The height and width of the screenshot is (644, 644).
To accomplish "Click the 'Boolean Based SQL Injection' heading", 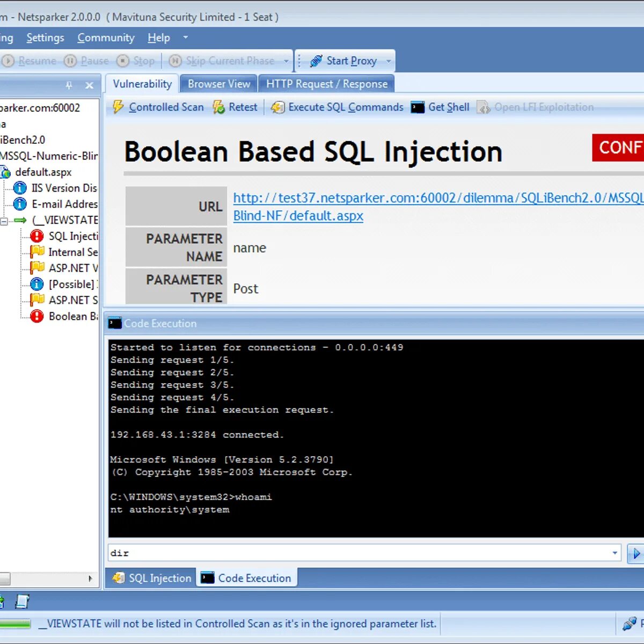I will point(313,151).
